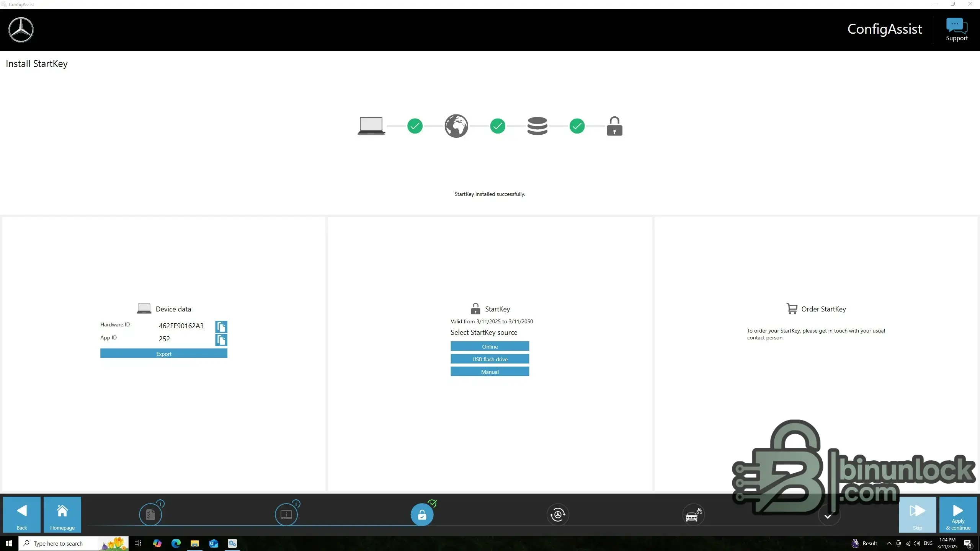Open the device information step in wizard bar
The width and height of the screenshot is (980, 551).
click(286, 514)
